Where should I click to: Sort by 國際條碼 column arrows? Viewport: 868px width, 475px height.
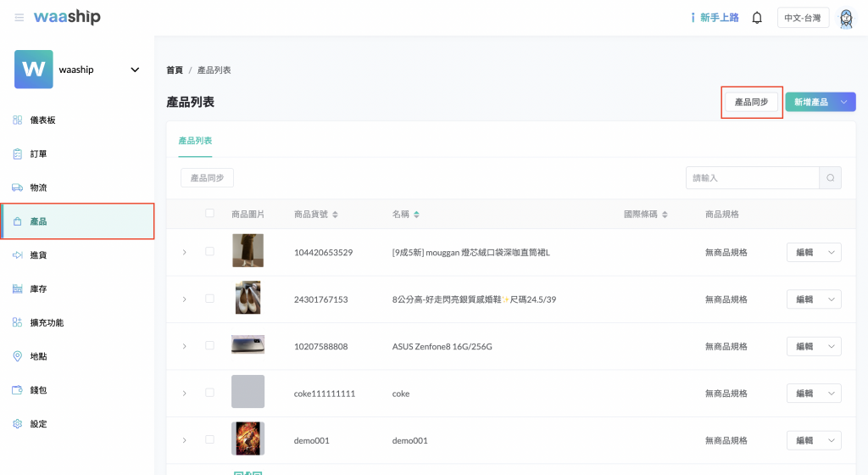[x=665, y=215]
